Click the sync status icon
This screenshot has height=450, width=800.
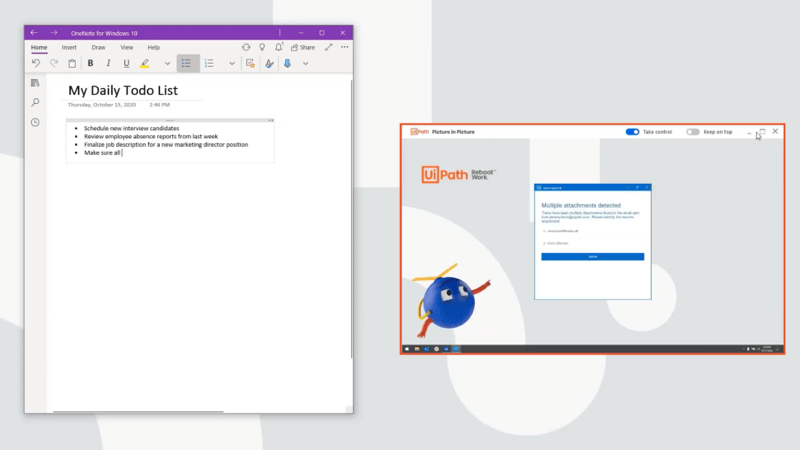coord(246,47)
